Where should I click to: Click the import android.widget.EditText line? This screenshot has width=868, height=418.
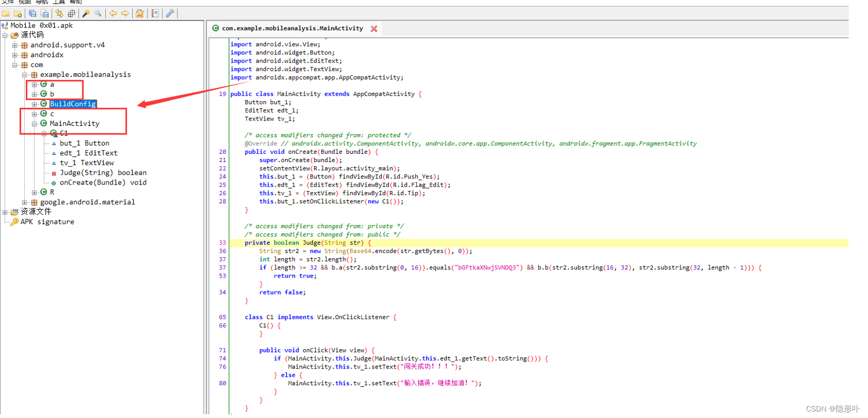coord(286,61)
